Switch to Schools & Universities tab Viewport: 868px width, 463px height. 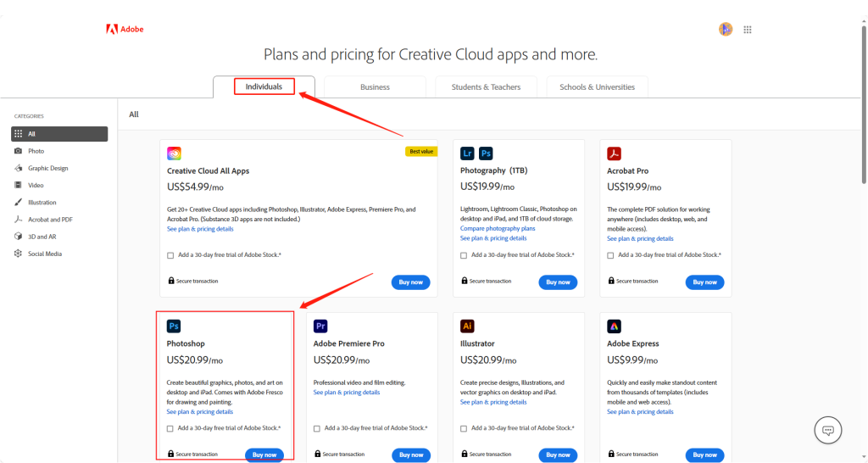598,87
